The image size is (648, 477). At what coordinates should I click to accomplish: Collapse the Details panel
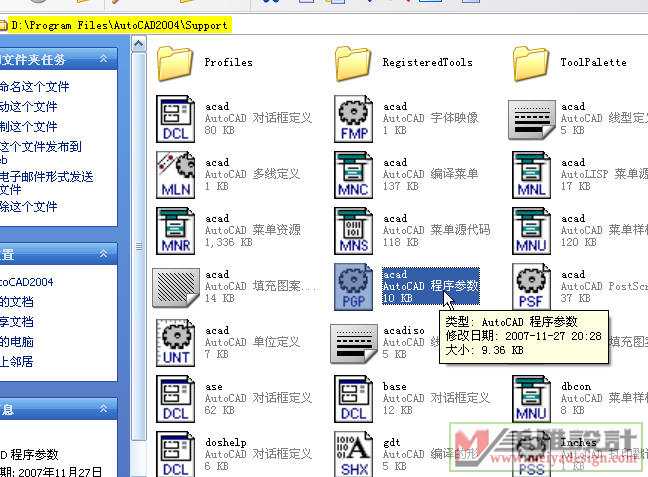[103, 409]
